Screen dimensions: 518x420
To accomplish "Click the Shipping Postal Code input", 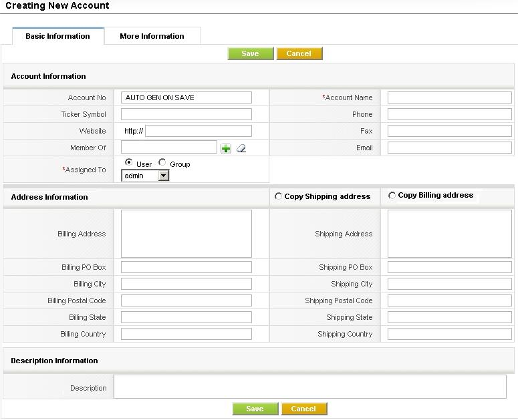I will (x=450, y=300).
